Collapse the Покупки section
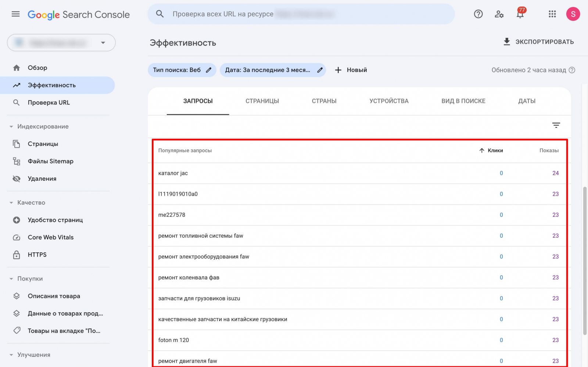 click(11, 279)
